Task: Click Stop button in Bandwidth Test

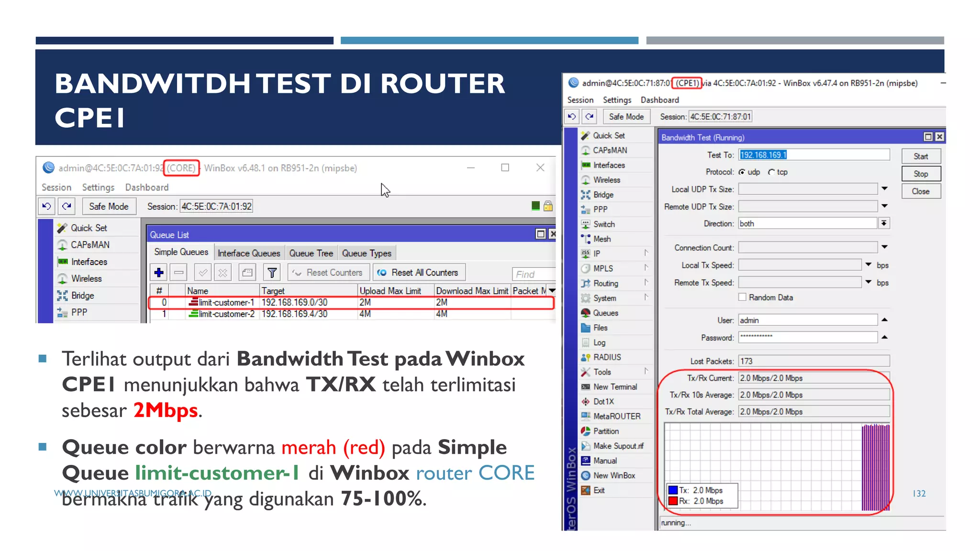Action: pyautogui.click(x=921, y=174)
